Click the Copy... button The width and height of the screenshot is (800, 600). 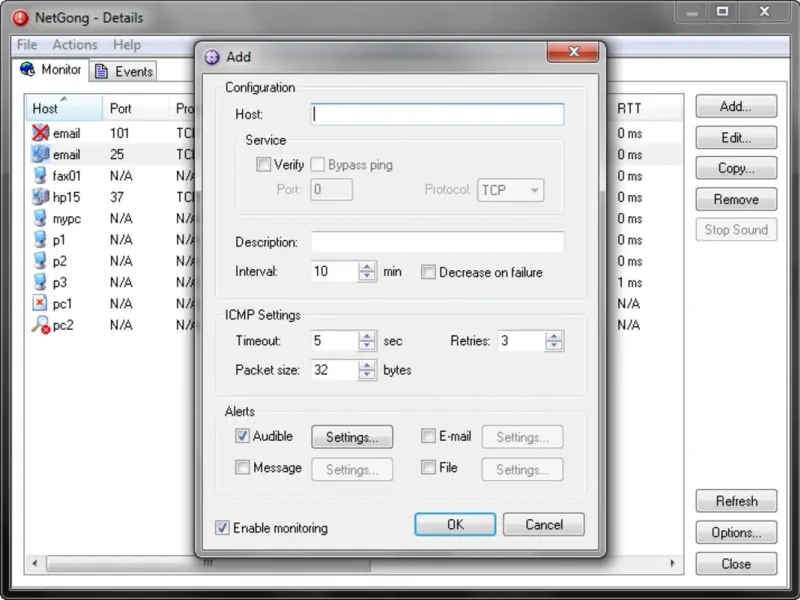click(x=736, y=168)
